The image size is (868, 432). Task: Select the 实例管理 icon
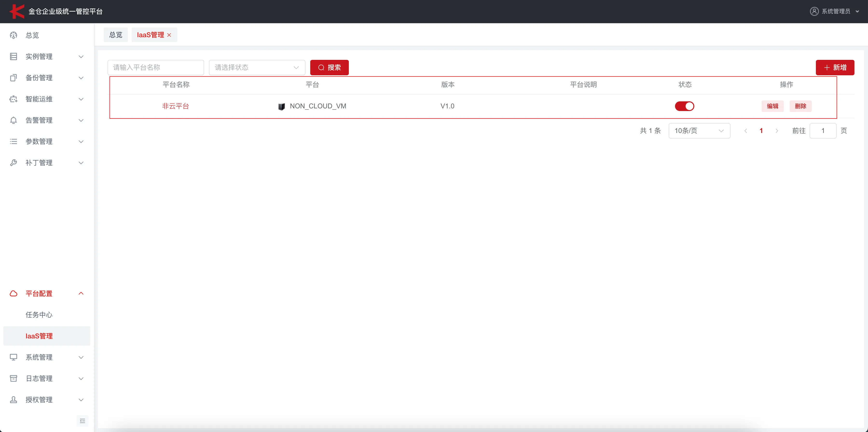tap(14, 56)
